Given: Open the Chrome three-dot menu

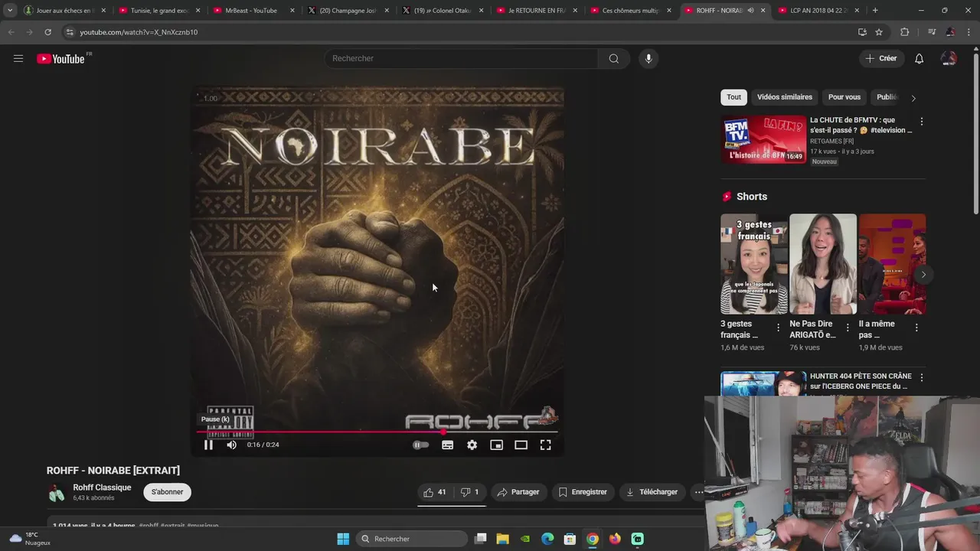Looking at the screenshot, I should pos(969,32).
